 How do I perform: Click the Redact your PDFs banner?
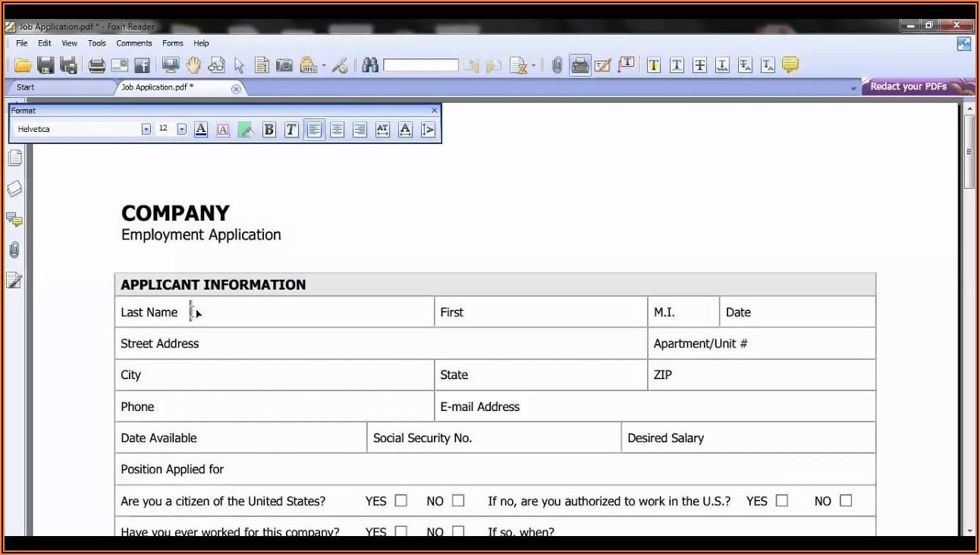point(909,86)
